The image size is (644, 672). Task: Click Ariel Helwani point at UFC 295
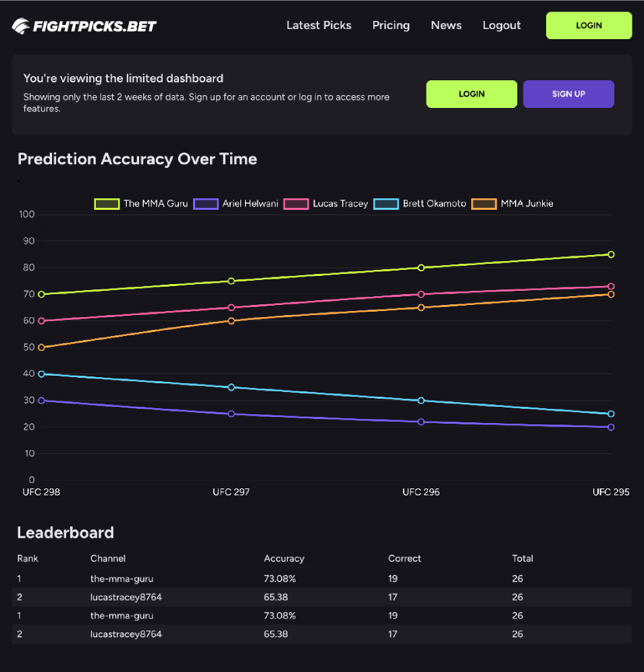click(x=611, y=427)
